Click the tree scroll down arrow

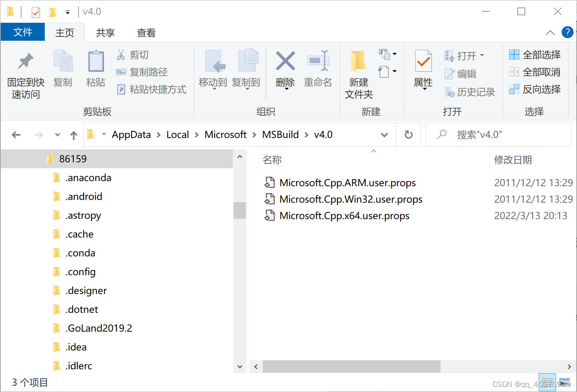click(x=240, y=367)
